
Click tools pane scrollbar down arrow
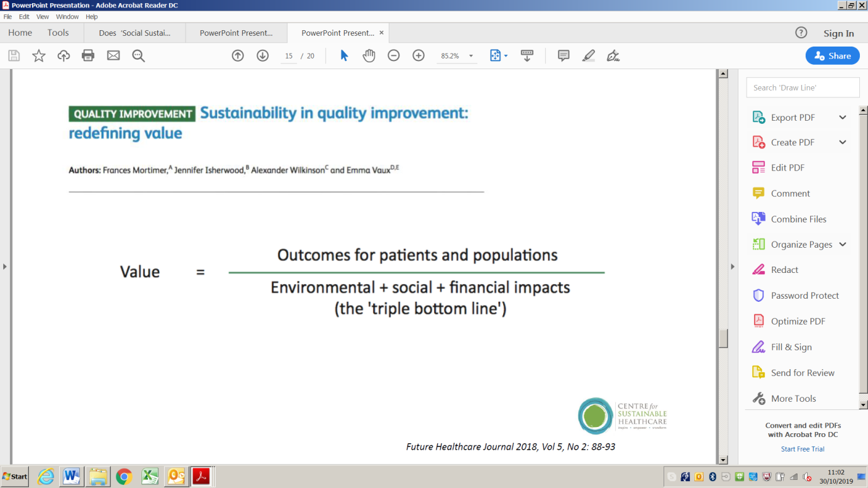[x=864, y=405]
